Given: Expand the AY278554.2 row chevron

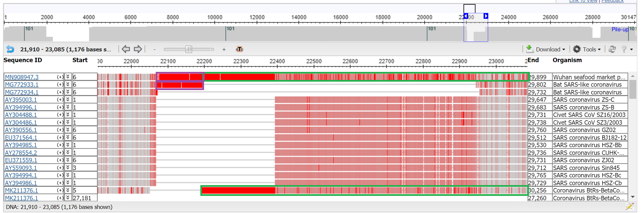Looking at the screenshot, I should (68, 152).
